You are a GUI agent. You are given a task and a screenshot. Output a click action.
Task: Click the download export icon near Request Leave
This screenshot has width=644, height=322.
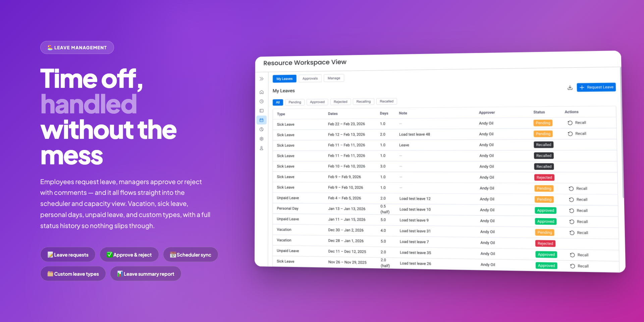tap(570, 87)
